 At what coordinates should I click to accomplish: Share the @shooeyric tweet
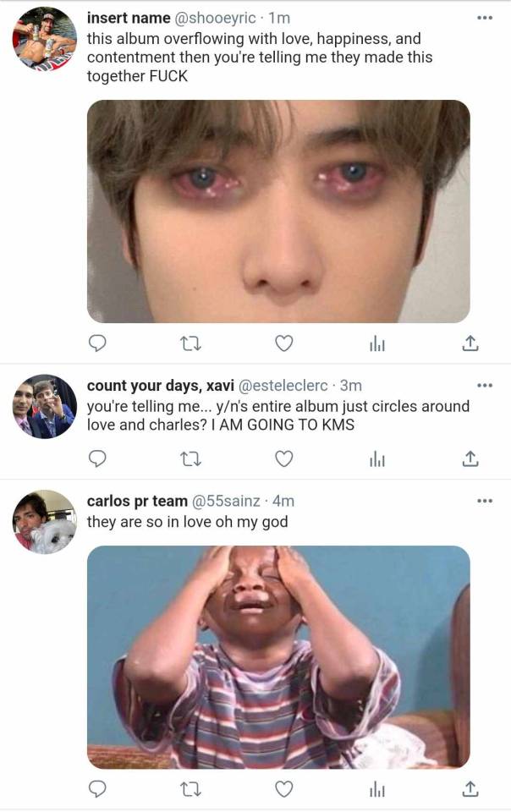point(470,343)
